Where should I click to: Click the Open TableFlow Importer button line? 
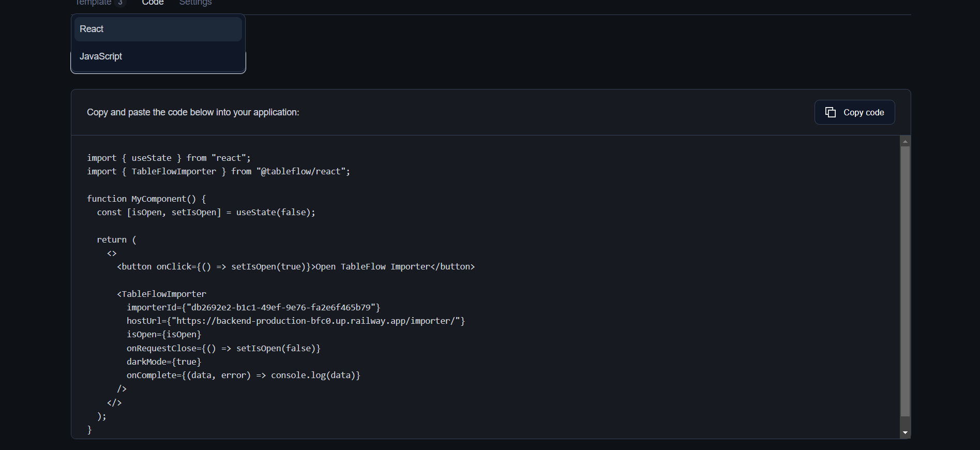pos(296,266)
